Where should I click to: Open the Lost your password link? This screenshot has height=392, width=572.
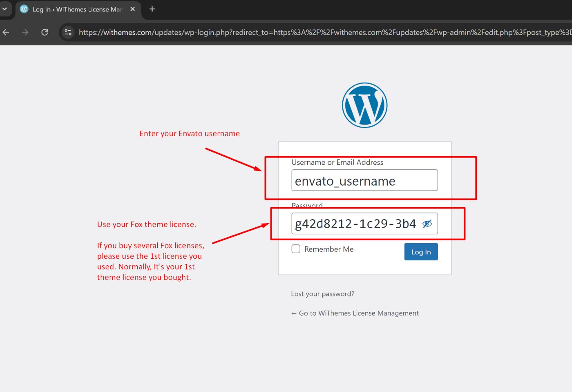pos(322,294)
